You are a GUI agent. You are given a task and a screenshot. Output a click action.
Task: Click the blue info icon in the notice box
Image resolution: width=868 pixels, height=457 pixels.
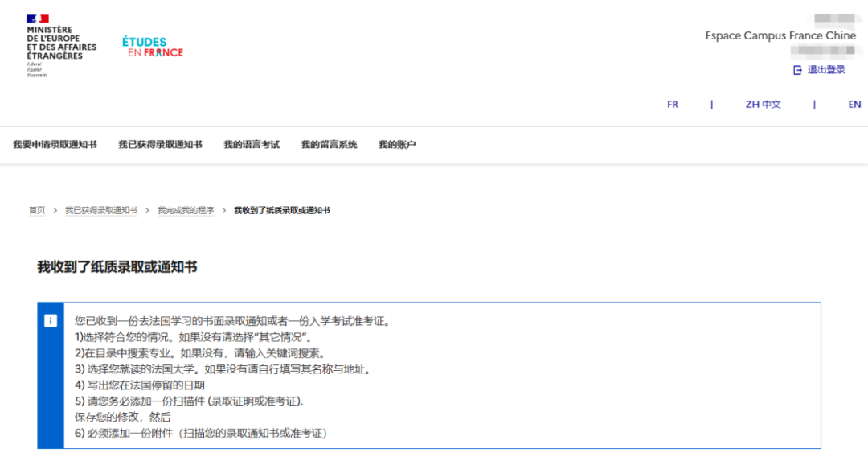click(x=51, y=321)
